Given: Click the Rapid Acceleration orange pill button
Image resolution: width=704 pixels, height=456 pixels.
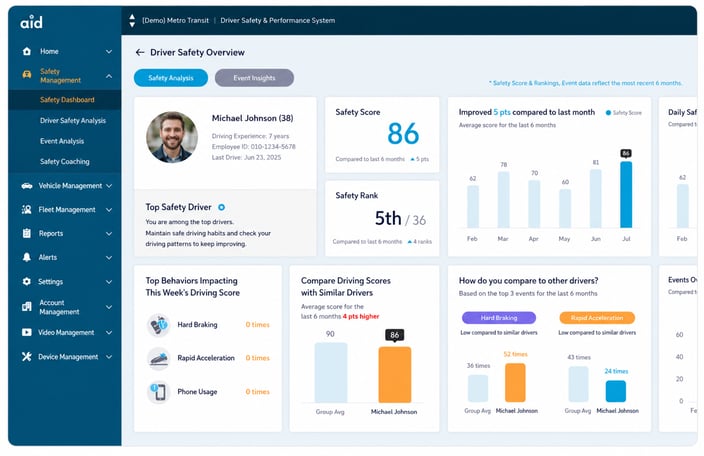Looking at the screenshot, I should pos(597,318).
